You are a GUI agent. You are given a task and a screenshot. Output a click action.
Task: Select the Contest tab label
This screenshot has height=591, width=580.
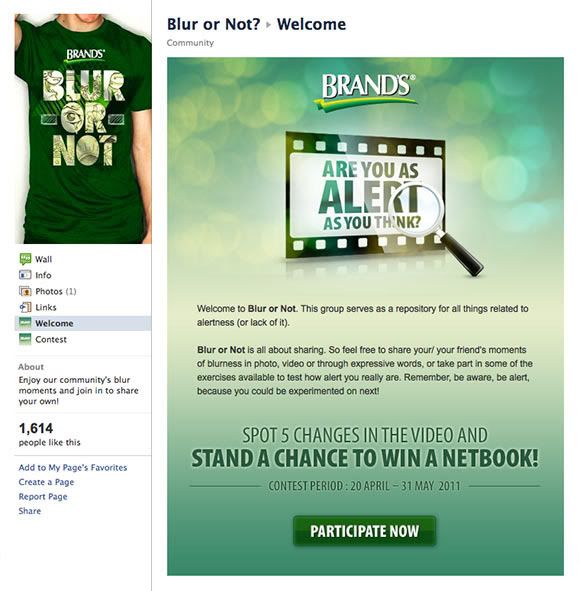point(51,340)
